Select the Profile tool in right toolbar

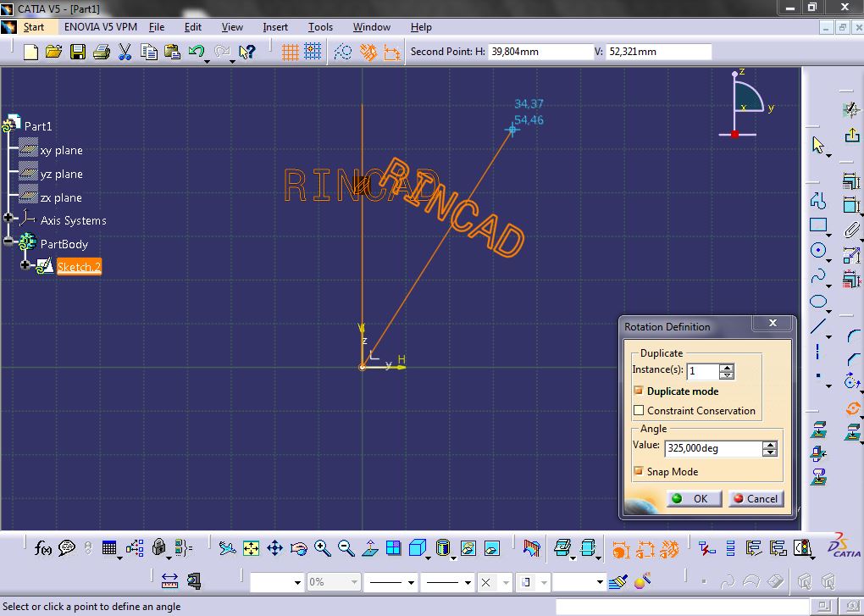pyautogui.click(x=818, y=201)
